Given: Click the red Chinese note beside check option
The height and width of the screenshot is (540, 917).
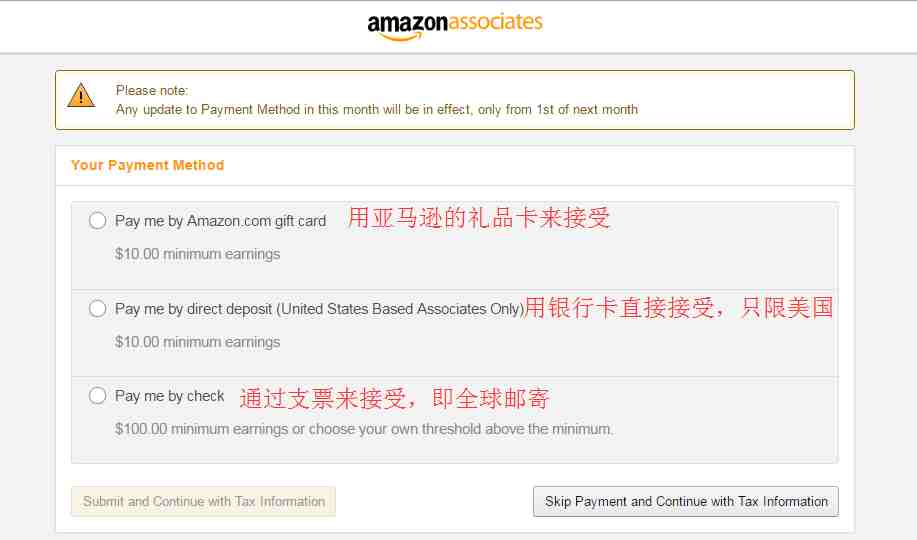Looking at the screenshot, I should point(395,398).
